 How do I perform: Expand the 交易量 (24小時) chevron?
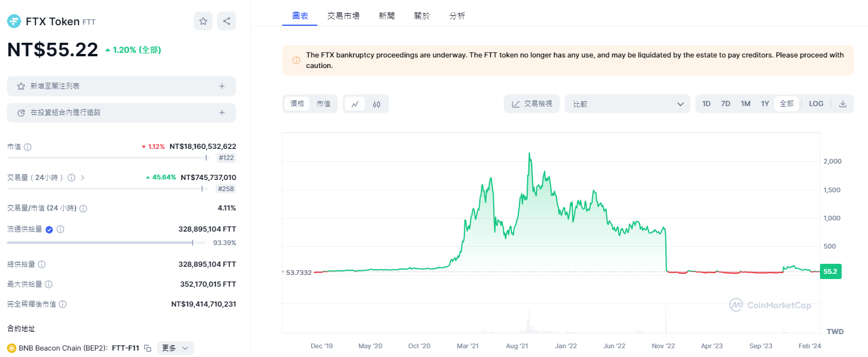(83, 177)
